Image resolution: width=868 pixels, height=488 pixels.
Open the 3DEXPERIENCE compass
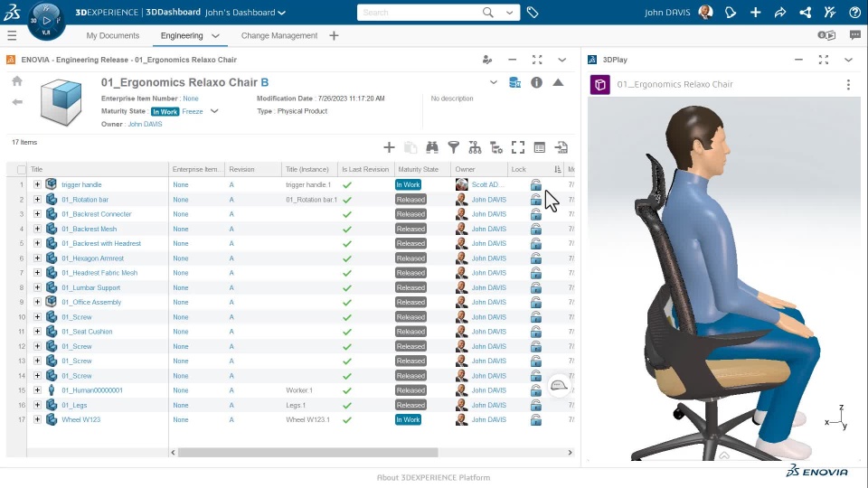46,21
